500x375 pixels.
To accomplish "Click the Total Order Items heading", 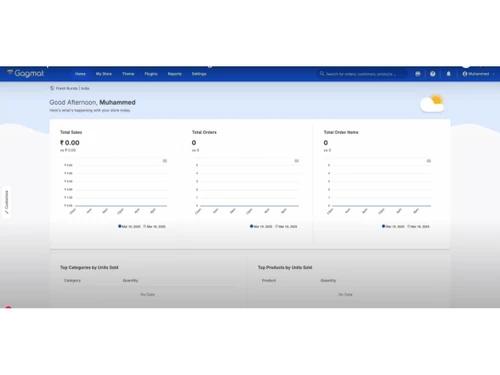I will coord(341,132).
